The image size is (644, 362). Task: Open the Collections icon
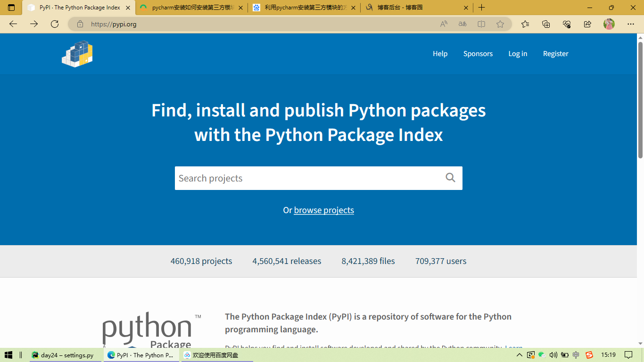tap(546, 24)
